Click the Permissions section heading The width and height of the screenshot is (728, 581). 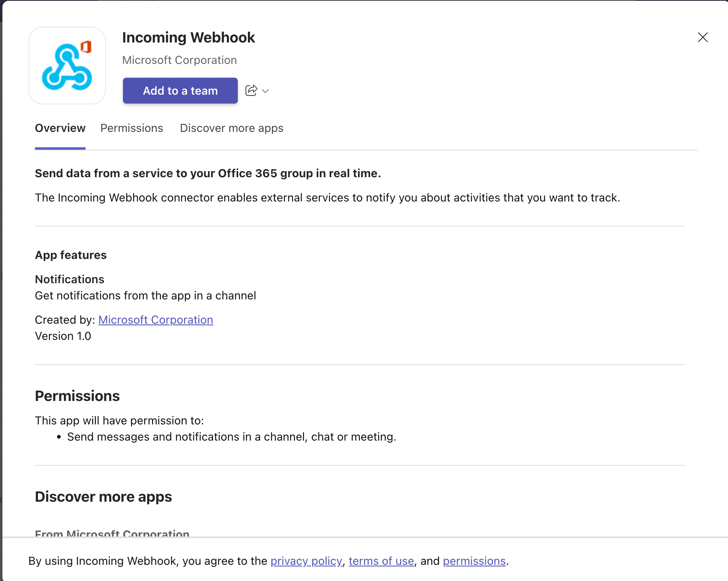(77, 396)
